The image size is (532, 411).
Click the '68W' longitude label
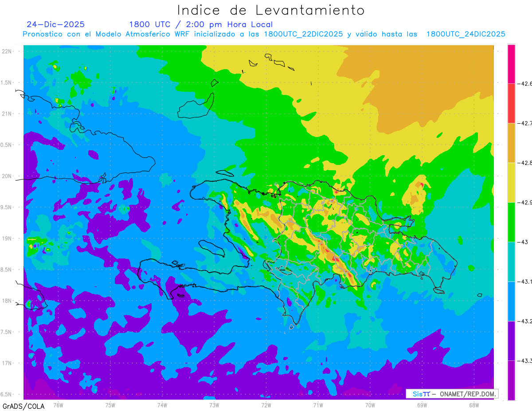[x=474, y=405]
